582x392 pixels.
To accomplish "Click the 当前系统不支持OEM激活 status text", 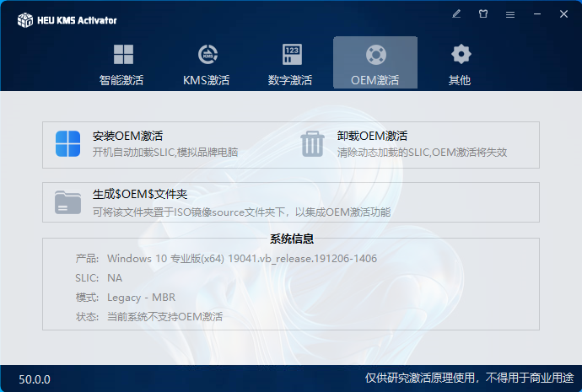I will pyautogui.click(x=164, y=317).
